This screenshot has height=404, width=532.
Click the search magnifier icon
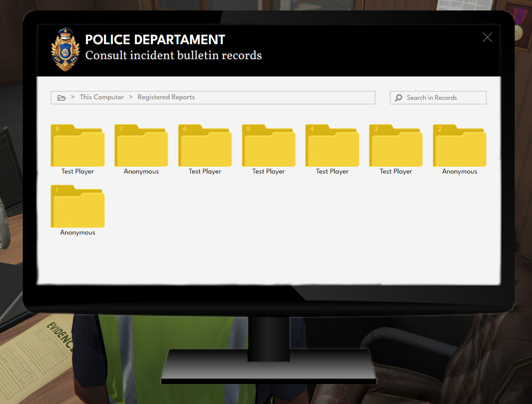[x=399, y=97]
